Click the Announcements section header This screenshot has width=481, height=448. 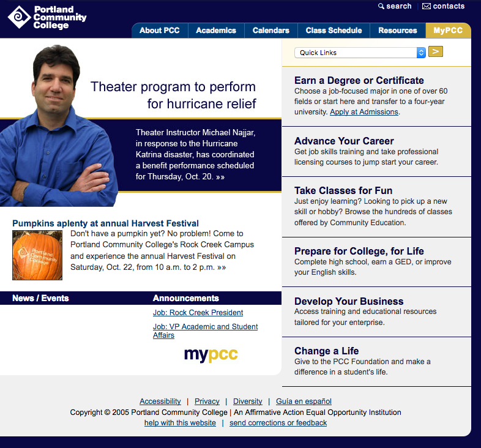(186, 298)
